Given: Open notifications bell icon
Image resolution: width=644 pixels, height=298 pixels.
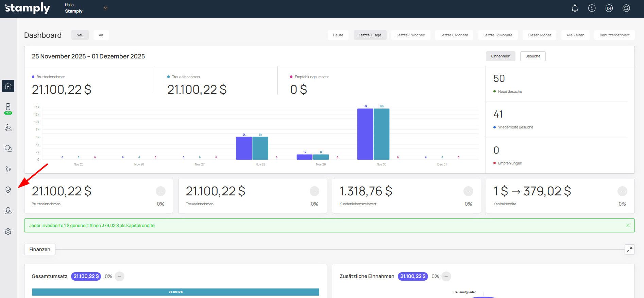Looking at the screenshot, I should [575, 8].
